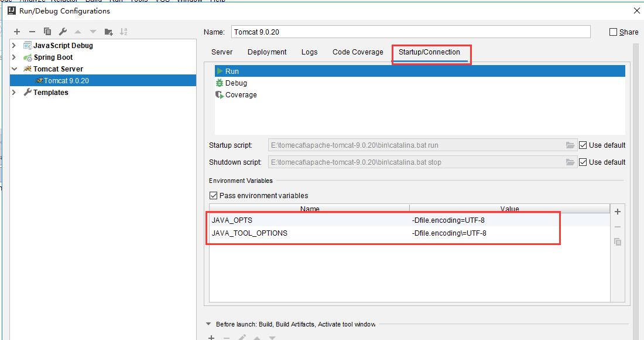Select the JAVA_TOOL_OPTIONS name cell
The image size is (644, 340).
[x=309, y=233]
